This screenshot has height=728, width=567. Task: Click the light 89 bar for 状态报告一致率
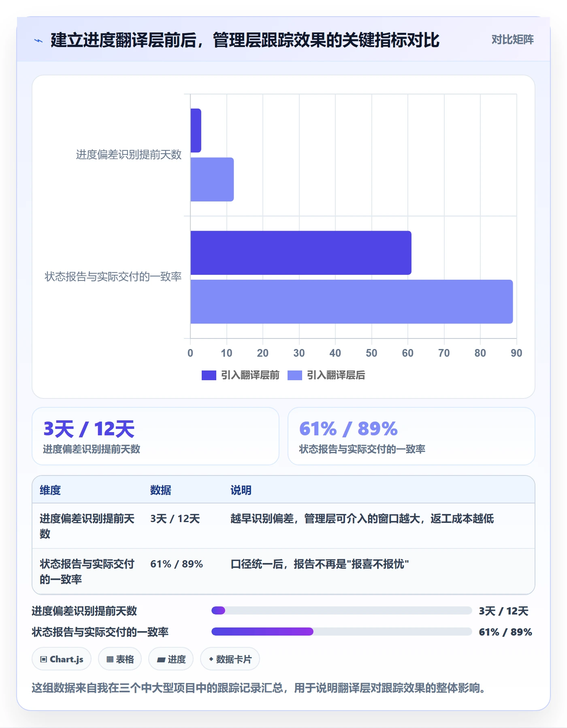coord(352,302)
